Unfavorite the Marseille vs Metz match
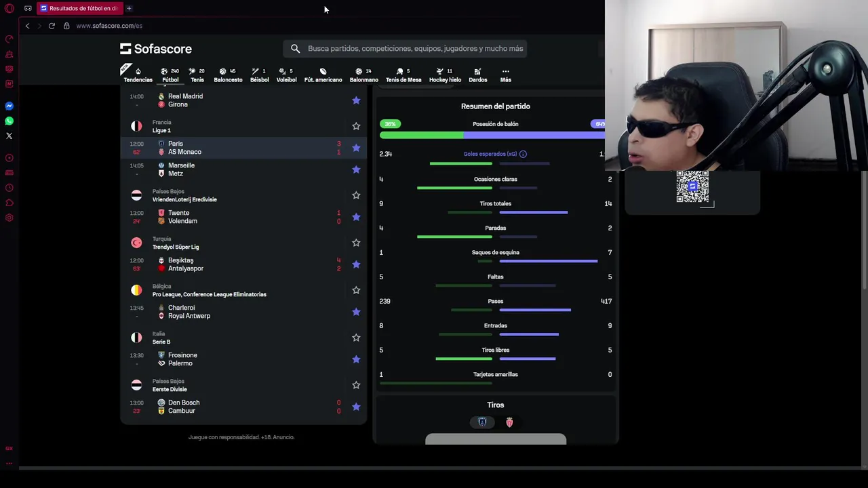This screenshot has height=488, width=868. [x=356, y=169]
